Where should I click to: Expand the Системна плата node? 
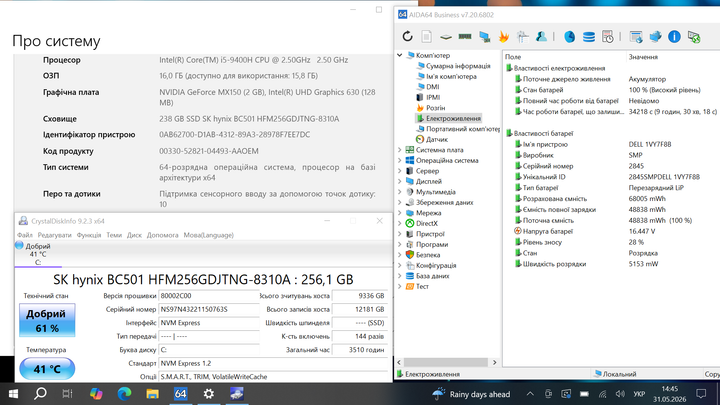[x=399, y=150]
